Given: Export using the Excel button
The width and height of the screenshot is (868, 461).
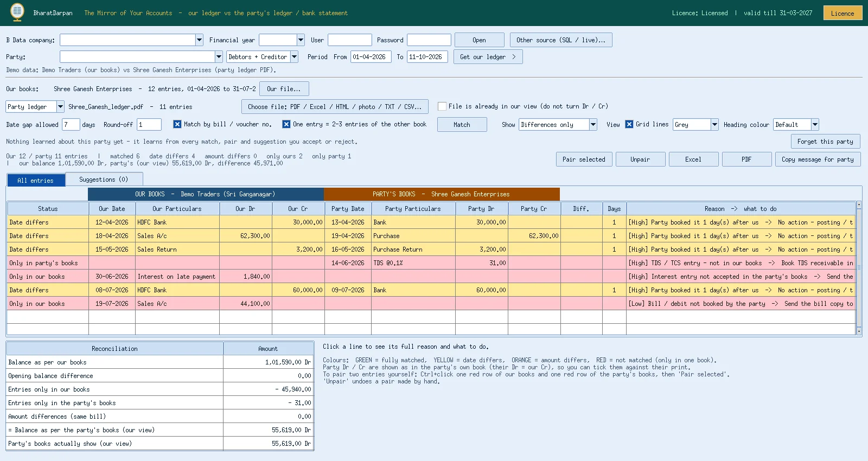Looking at the screenshot, I should (x=693, y=159).
